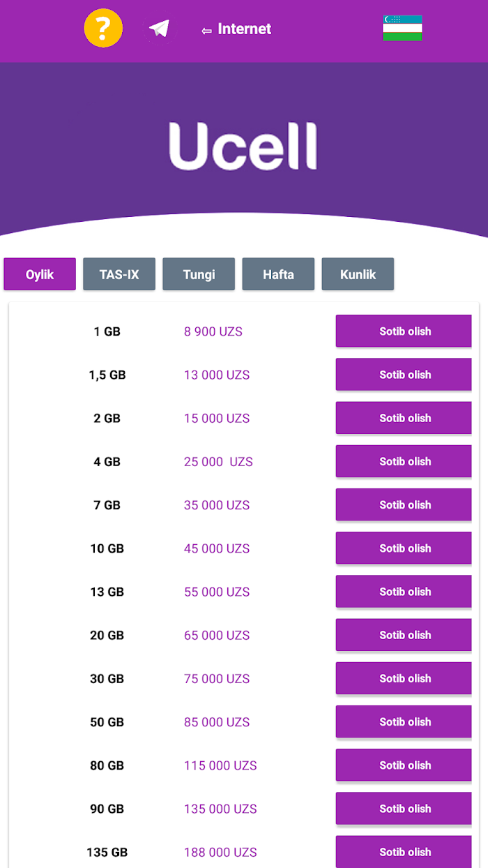This screenshot has height=868, width=488.
Task: Tap the Uzbekistan flag language icon
Action: pyautogui.click(x=402, y=28)
